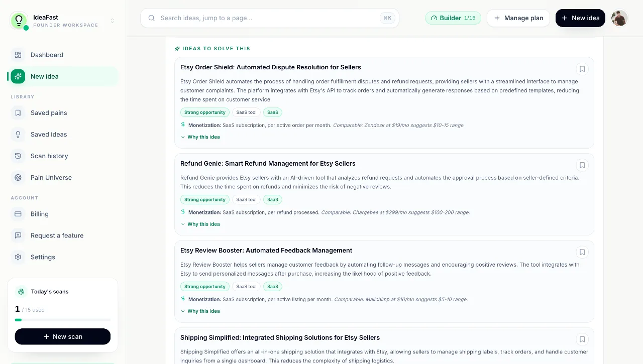Click SaaS tool tag on Refund Genie
The height and width of the screenshot is (364, 643).
point(246,200)
